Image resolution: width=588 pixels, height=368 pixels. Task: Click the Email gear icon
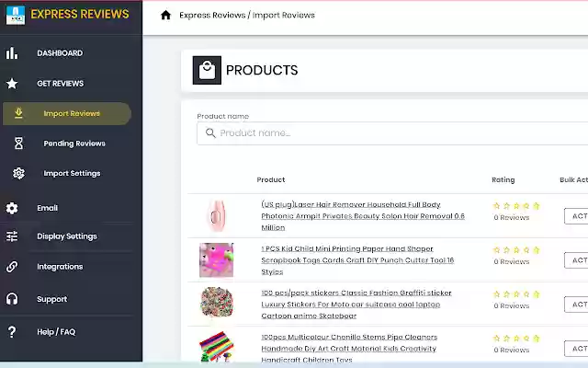click(x=12, y=208)
